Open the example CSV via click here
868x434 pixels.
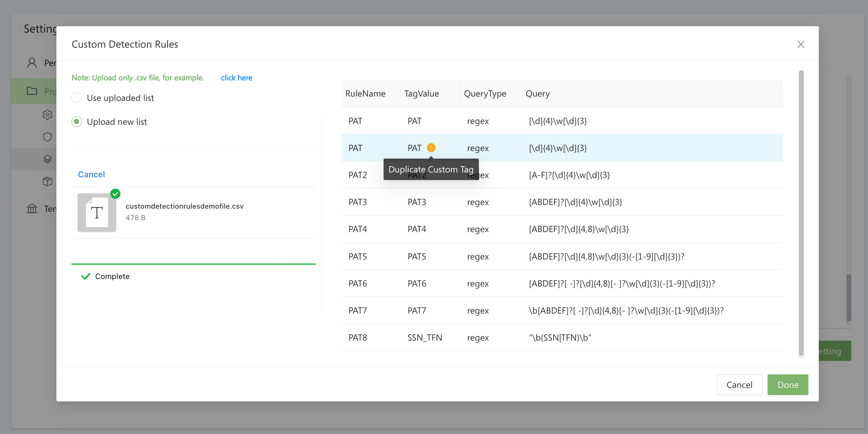(236, 78)
